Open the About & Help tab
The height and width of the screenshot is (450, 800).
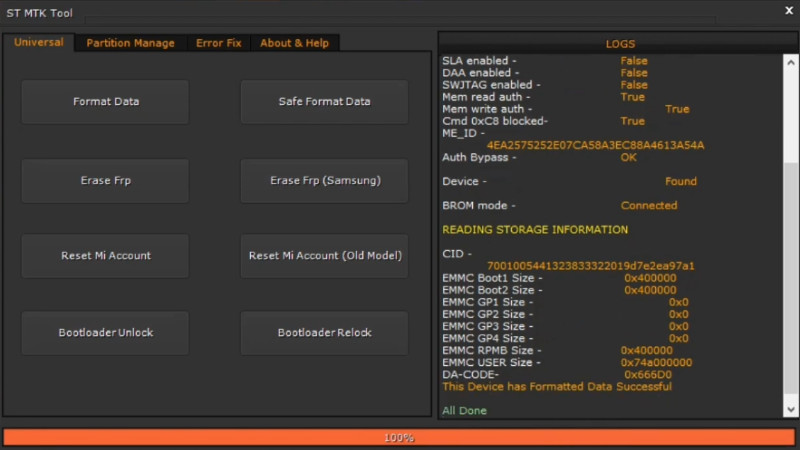pos(294,43)
